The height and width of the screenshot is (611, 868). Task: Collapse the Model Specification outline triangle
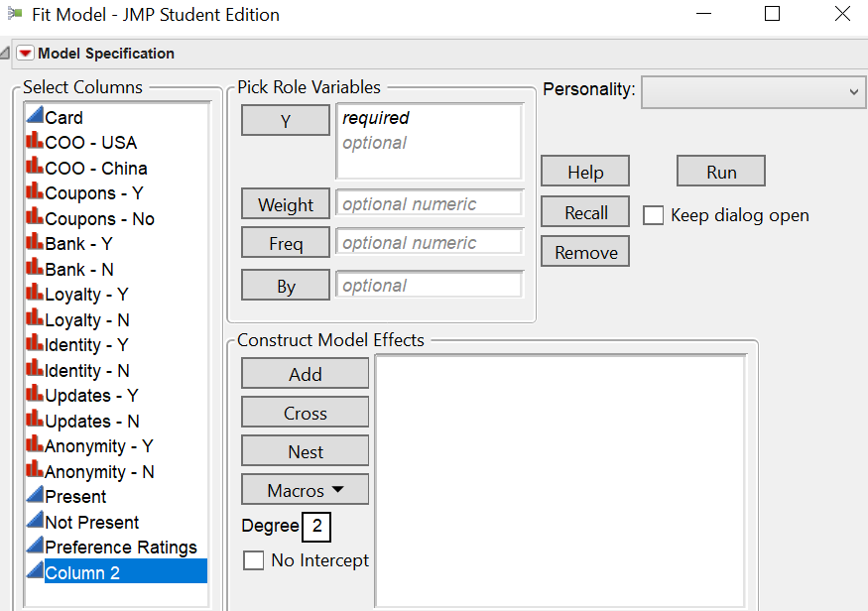pyautogui.click(x=6, y=54)
